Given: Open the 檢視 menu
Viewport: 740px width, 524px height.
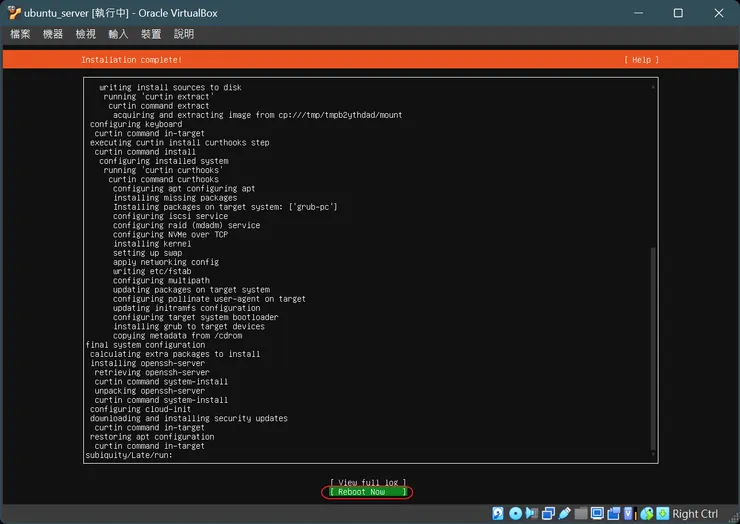Looking at the screenshot, I should [85, 34].
